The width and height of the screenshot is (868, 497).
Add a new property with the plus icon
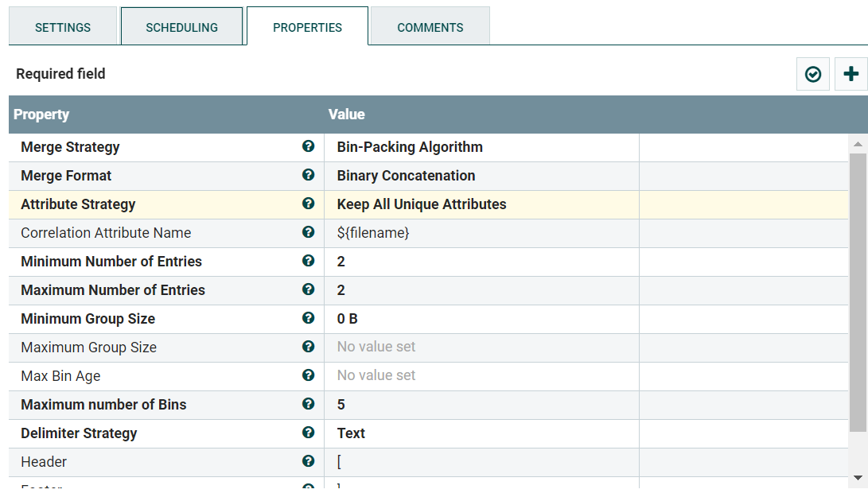(850, 73)
